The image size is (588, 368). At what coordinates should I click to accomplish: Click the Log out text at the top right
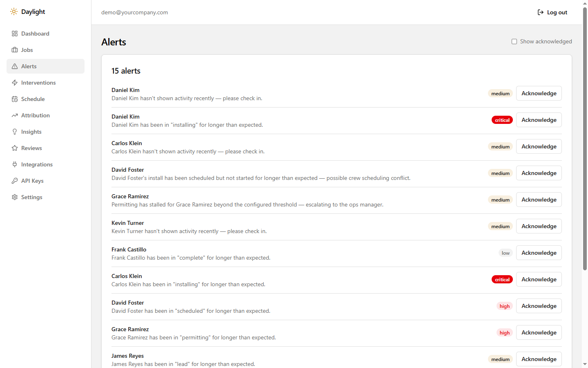pos(557,12)
